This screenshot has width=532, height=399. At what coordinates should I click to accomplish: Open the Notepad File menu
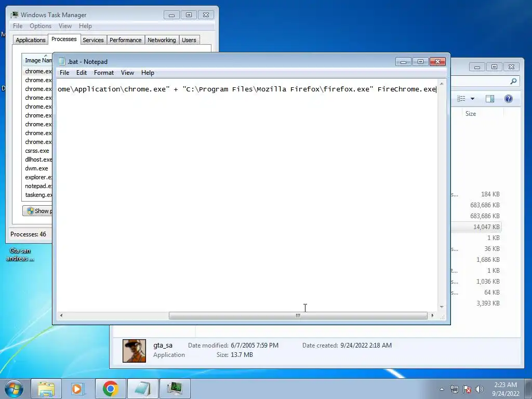[64, 73]
